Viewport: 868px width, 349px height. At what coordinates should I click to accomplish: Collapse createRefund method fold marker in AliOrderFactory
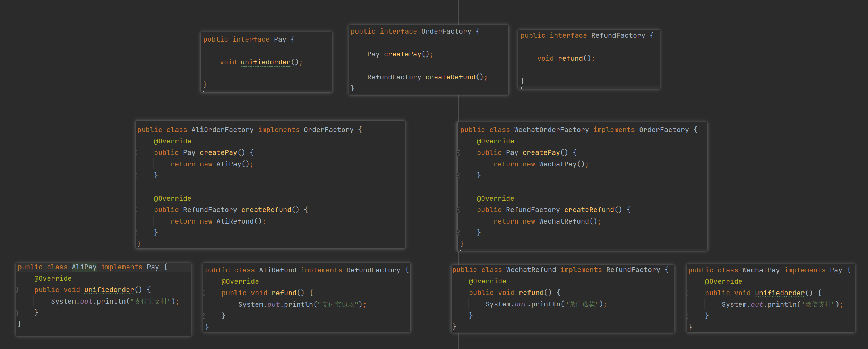(136, 210)
